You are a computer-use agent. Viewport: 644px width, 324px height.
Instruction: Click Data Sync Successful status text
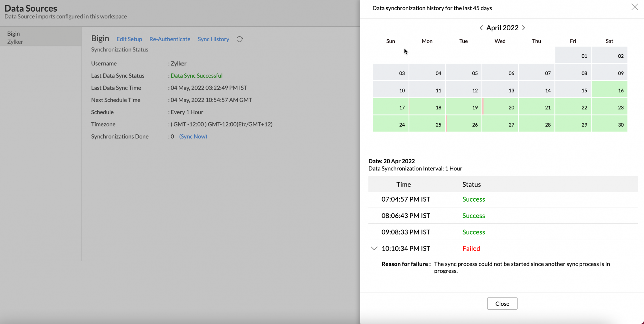(x=196, y=76)
